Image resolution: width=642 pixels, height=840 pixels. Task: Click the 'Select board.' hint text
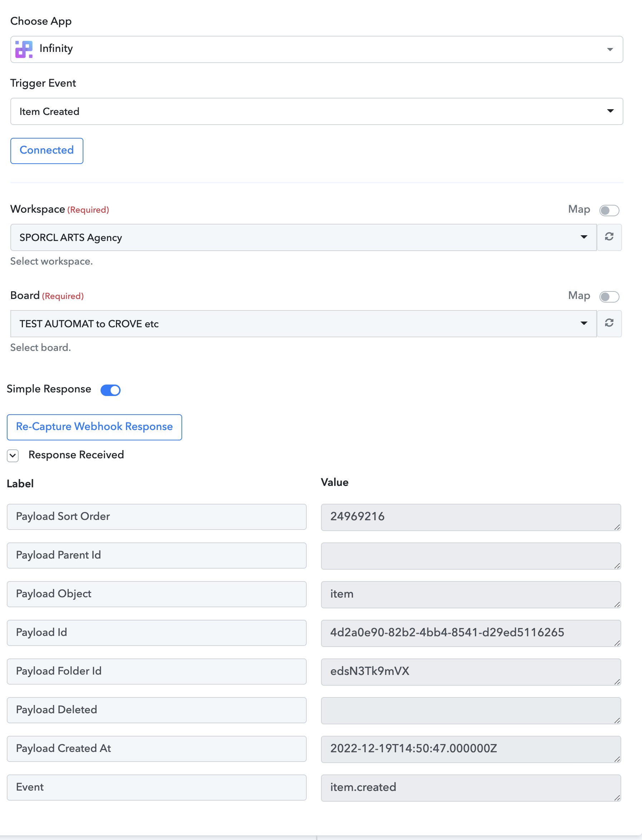40,348
